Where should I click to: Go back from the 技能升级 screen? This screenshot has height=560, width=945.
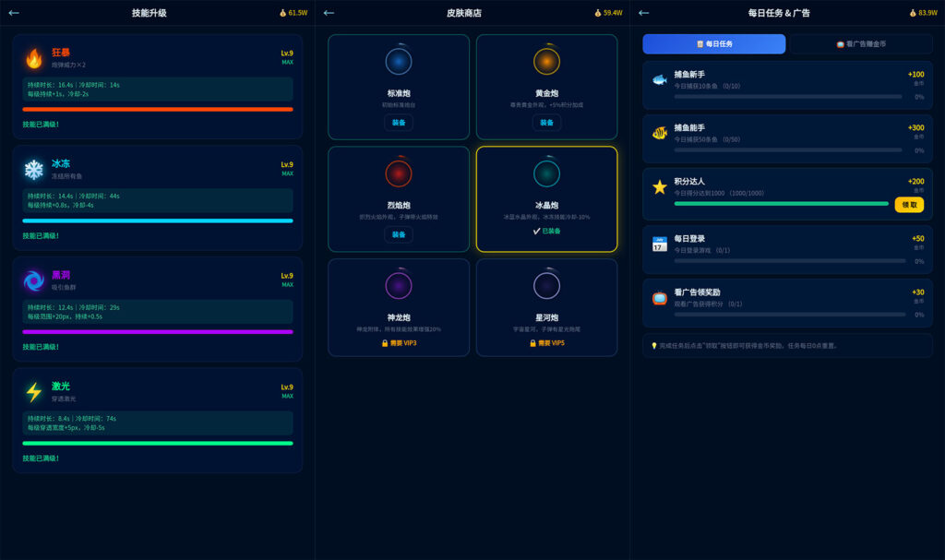click(x=14, y=13)
